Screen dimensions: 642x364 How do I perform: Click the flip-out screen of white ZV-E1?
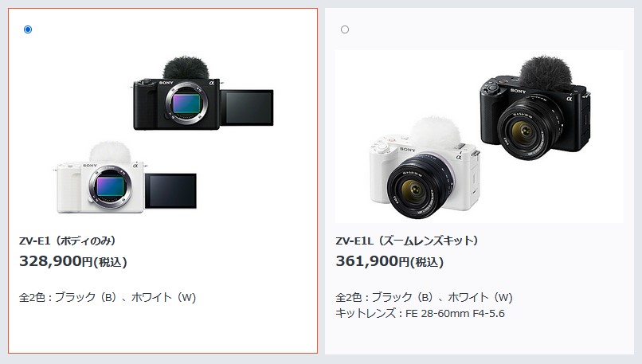[x=170, y=191]
